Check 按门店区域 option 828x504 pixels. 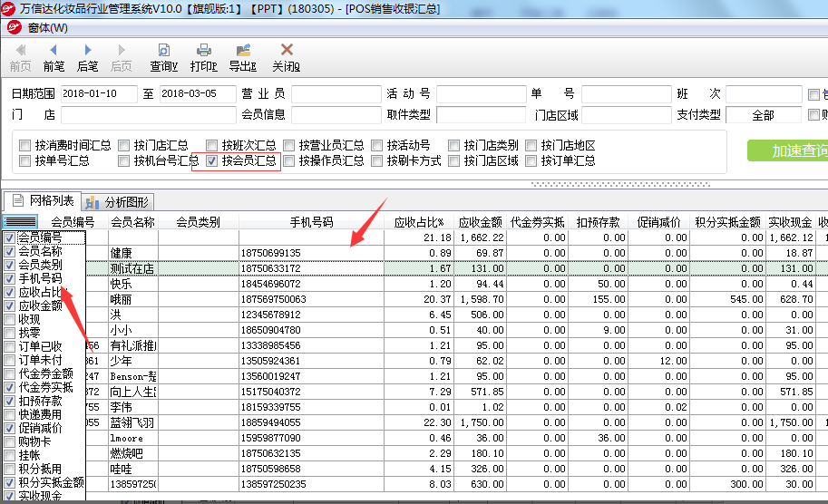point(453,161)
